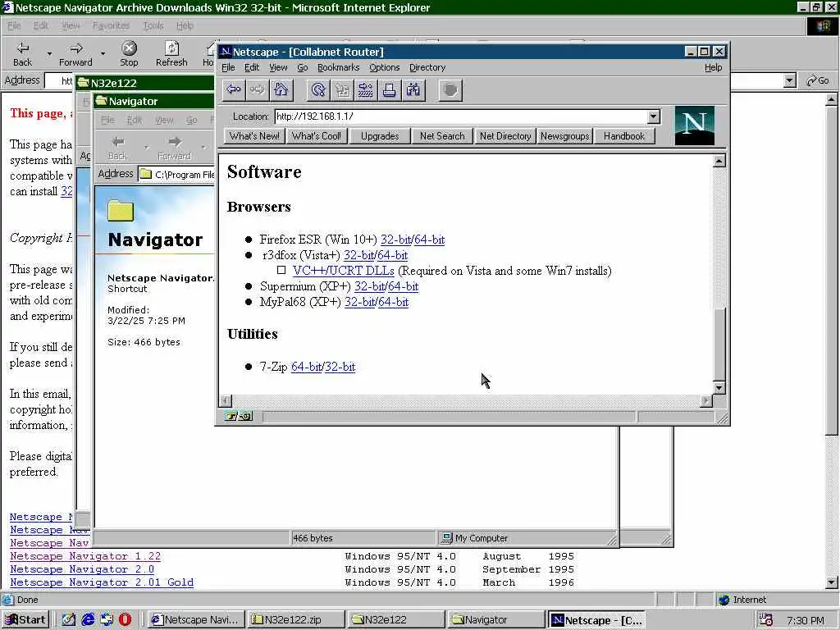Image resolution: width=840 pixels, height=630 pixels.
Task: Click the Upgrades directory button
Action: pyautogui.click(x=380, y=136)
